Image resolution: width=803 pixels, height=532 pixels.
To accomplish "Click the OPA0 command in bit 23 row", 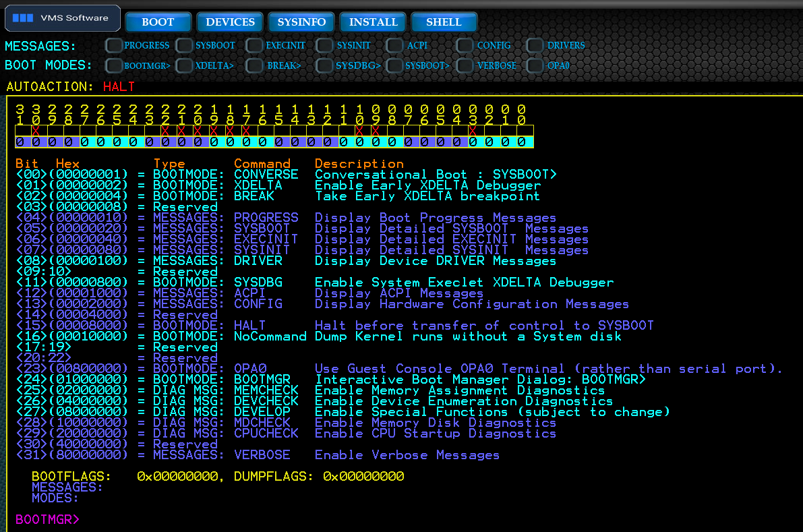I will pos(250,368).
